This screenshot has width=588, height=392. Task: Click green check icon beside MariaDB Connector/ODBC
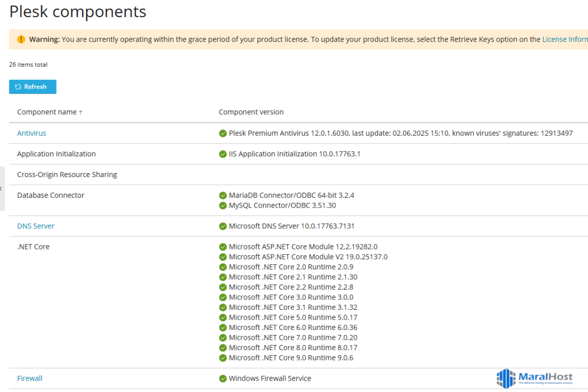223,195
